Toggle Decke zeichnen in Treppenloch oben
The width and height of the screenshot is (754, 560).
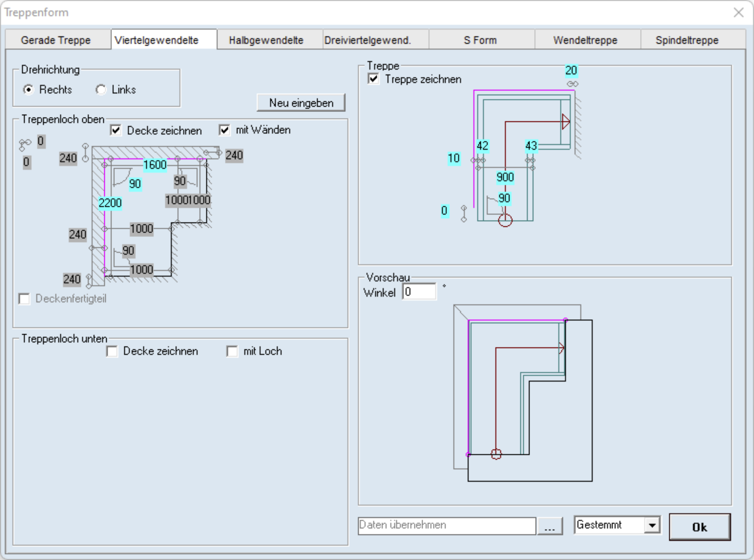click(116, 130)
